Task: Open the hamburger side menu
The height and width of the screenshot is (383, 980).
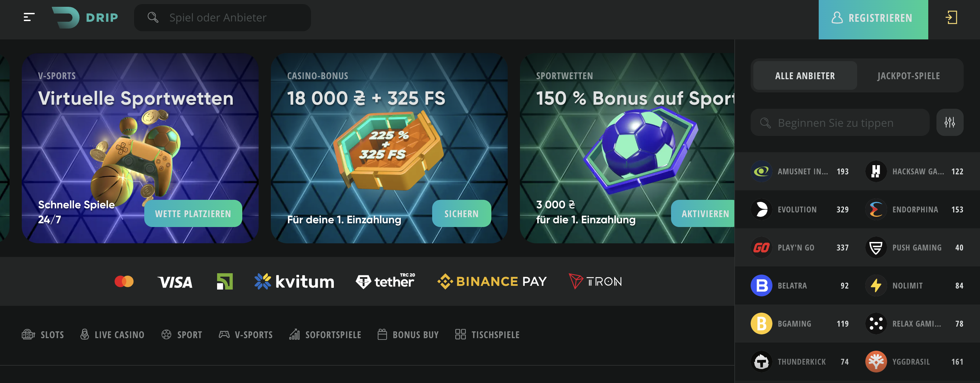Action: pos(29,17)
